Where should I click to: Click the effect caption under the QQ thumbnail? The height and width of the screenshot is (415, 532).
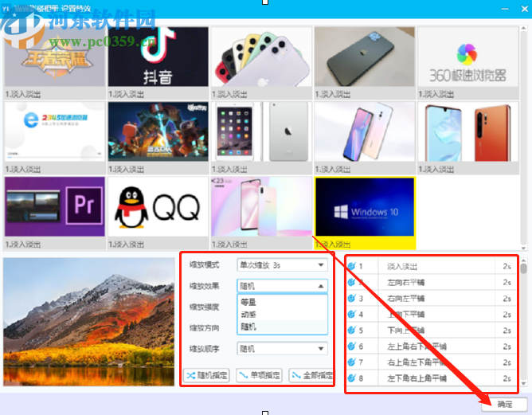click(x=126, y=245)
